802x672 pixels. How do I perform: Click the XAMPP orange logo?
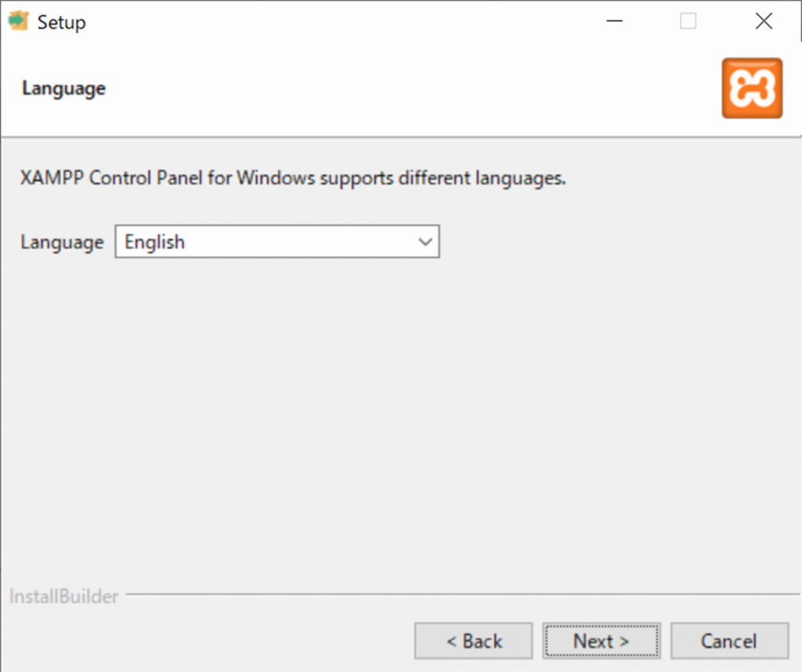click(751, 89)
